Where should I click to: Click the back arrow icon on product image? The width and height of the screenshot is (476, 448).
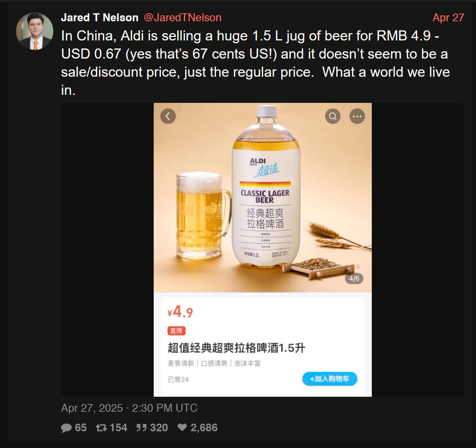(168, 116)
